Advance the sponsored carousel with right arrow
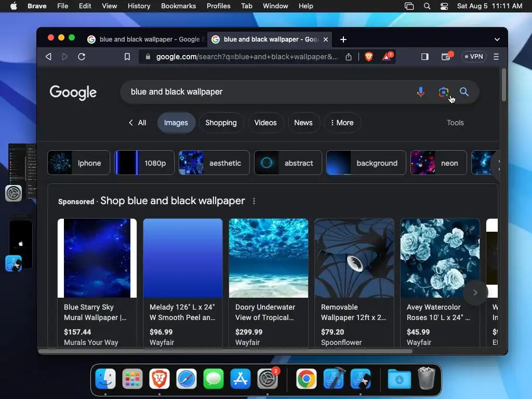This screenshot has width=532, height=399. point(475,292)
